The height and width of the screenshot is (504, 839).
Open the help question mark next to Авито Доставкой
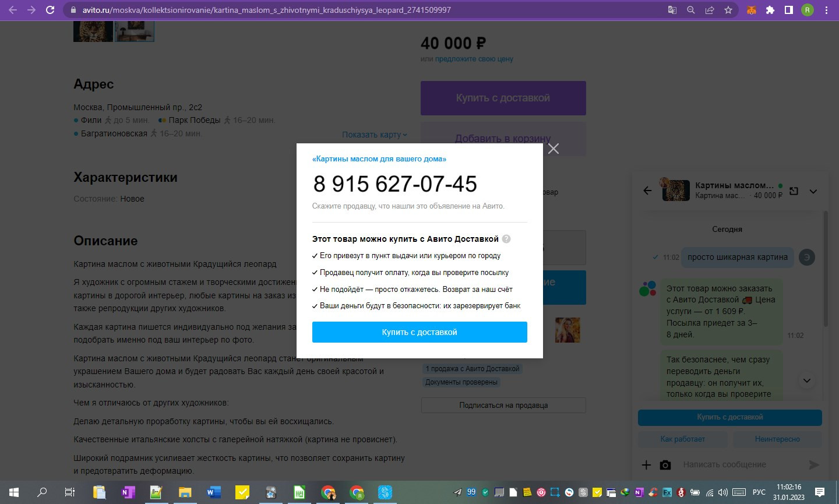point(506,239)
